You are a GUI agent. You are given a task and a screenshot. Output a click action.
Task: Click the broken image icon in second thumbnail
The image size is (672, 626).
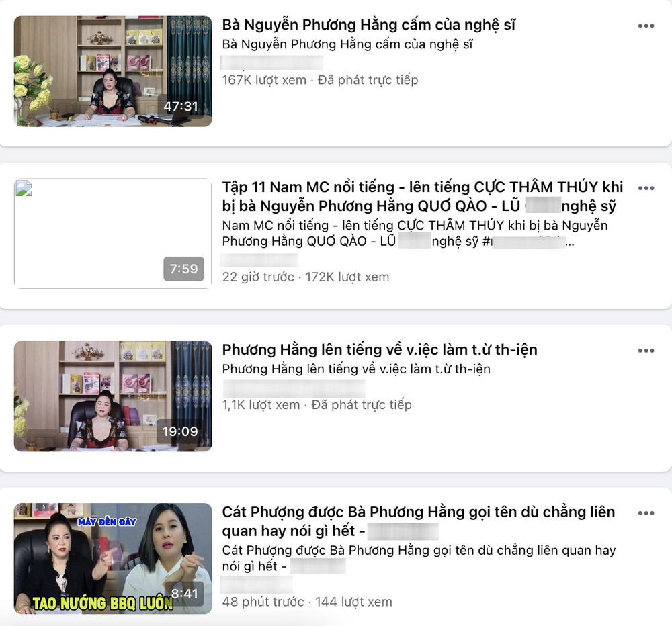[24, 188]
